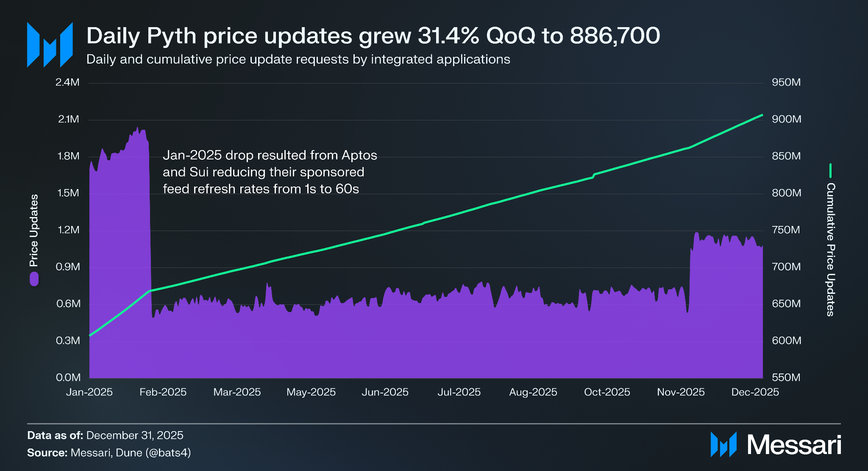This screenshot has width=868, height=471.
Task: Click the "Price Updates" left axis title
Action: pos(34,230)
